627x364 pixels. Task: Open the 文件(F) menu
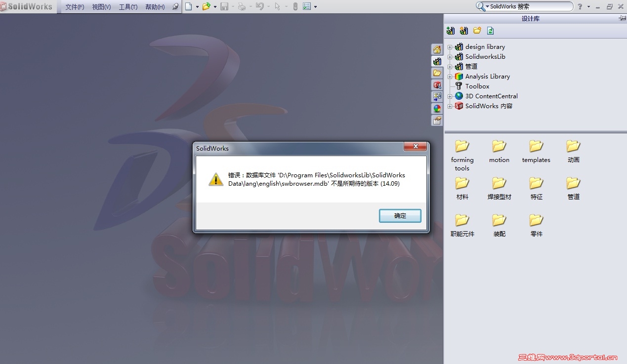[x=75, y=7]
